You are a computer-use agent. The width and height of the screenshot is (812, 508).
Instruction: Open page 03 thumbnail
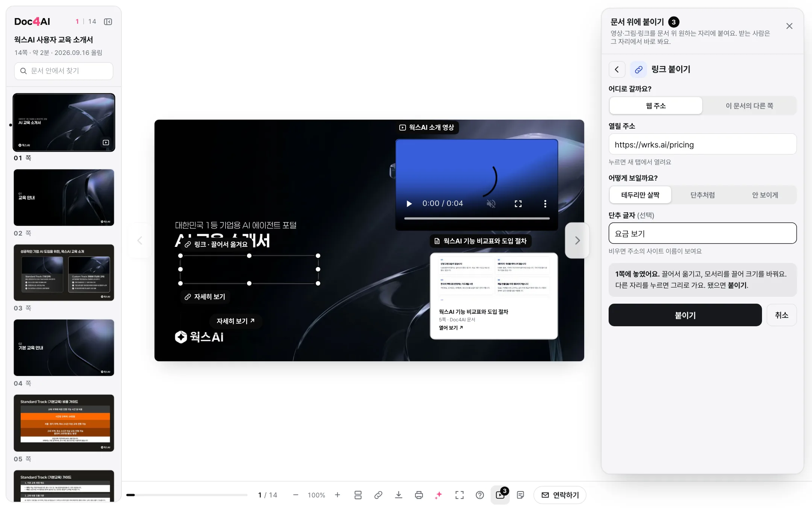pyautogui.click(x=64, y=272)
